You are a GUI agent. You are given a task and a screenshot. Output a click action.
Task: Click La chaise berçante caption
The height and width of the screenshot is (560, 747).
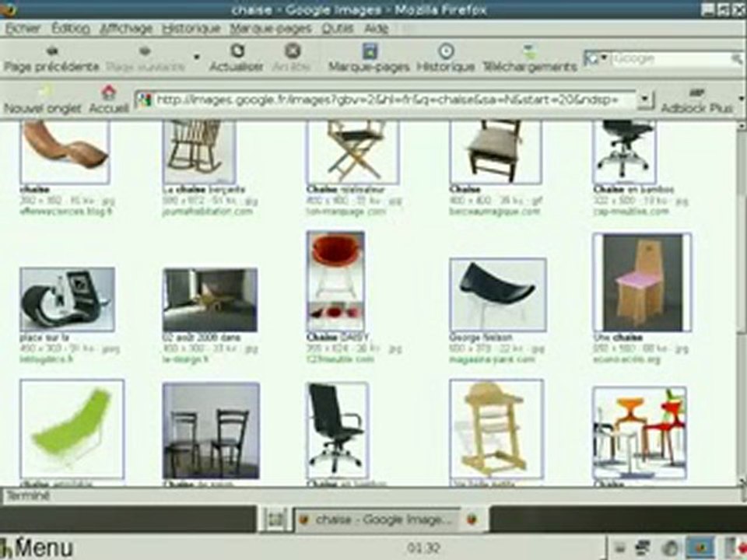pos(204,190)
